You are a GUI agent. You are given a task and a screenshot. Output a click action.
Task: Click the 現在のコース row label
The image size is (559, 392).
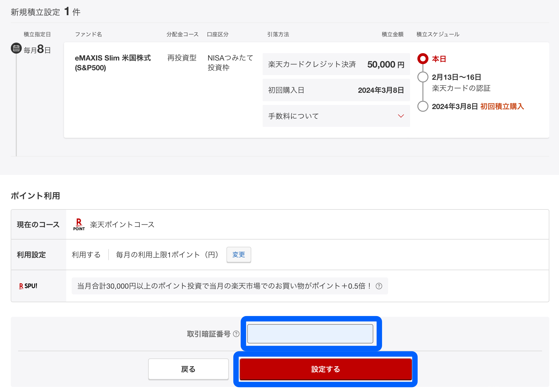[x=38, y=224]
